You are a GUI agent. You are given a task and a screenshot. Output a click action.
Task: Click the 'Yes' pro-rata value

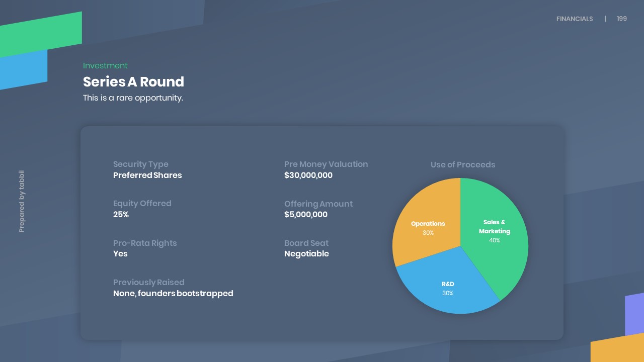tap(120, 253)
